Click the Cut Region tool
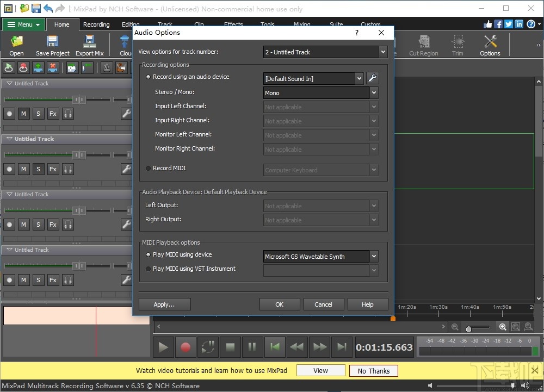The height and width of the screenshot is (392, 544). tap(423, 46)
